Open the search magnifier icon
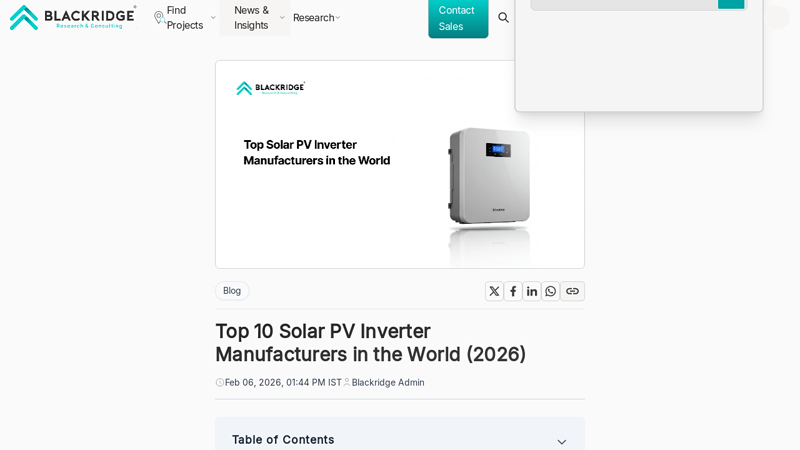The height and width of the screenshot is (450, 800). point(504,18)
